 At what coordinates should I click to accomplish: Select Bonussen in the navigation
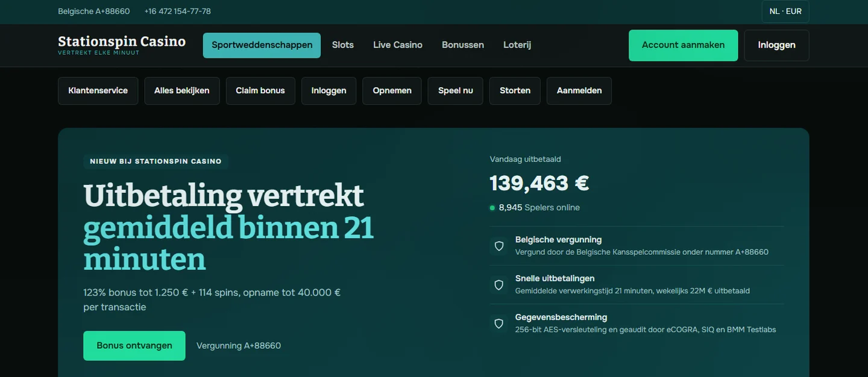[463, 45]
